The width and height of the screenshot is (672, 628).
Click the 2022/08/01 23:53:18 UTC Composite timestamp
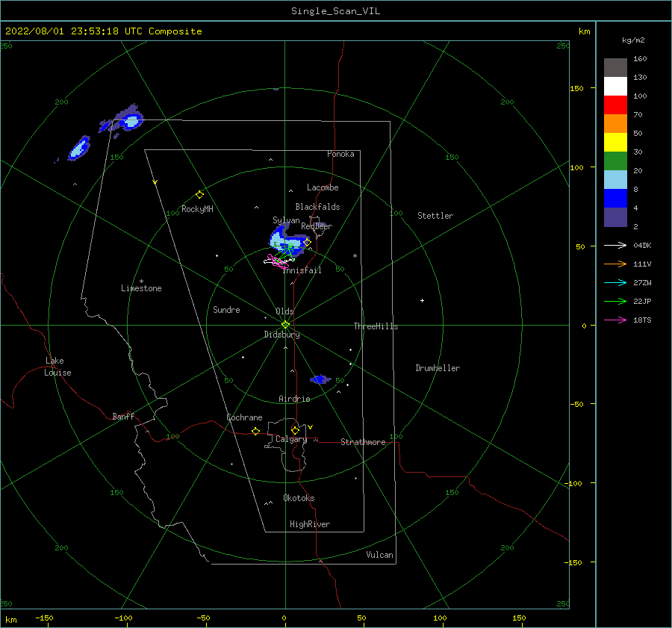click(x=103, y=31)
